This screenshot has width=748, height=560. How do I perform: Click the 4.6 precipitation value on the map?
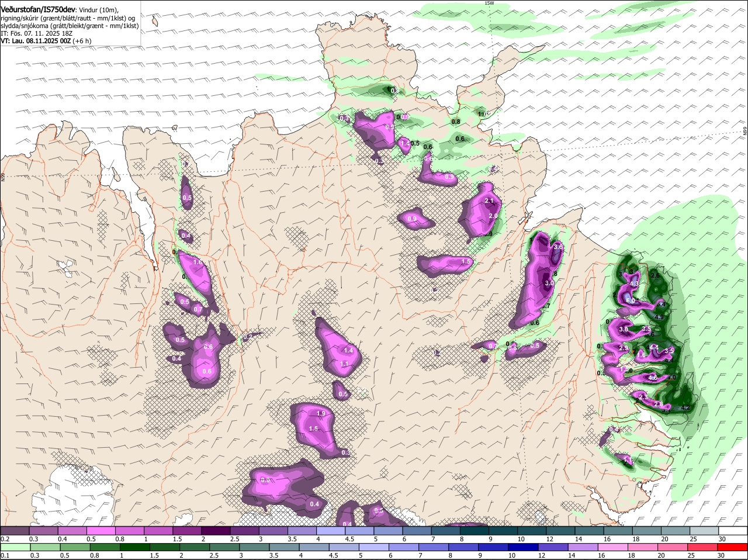tap(653, 378)
